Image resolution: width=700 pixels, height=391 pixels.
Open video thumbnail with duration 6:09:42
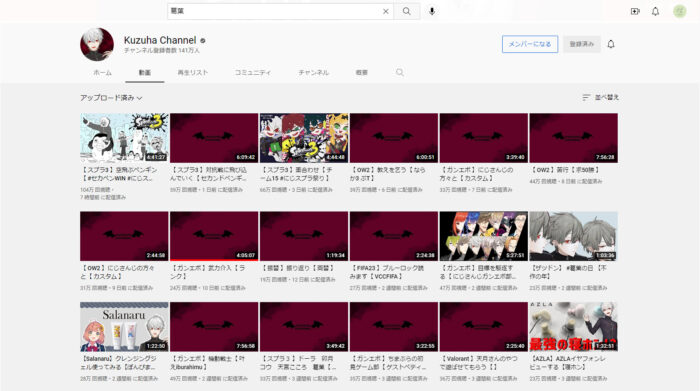pyautogui.click(x=214, y=137)
